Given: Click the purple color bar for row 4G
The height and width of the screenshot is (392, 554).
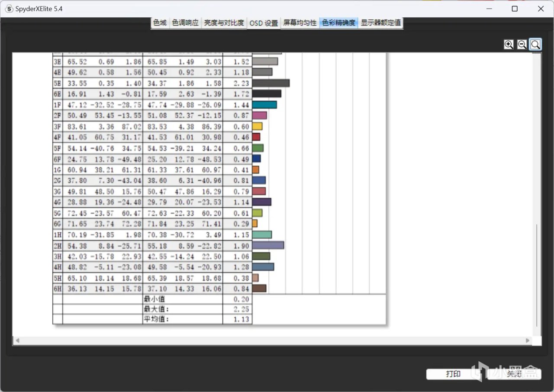Looking at the screenshot, I should [262, 202].
